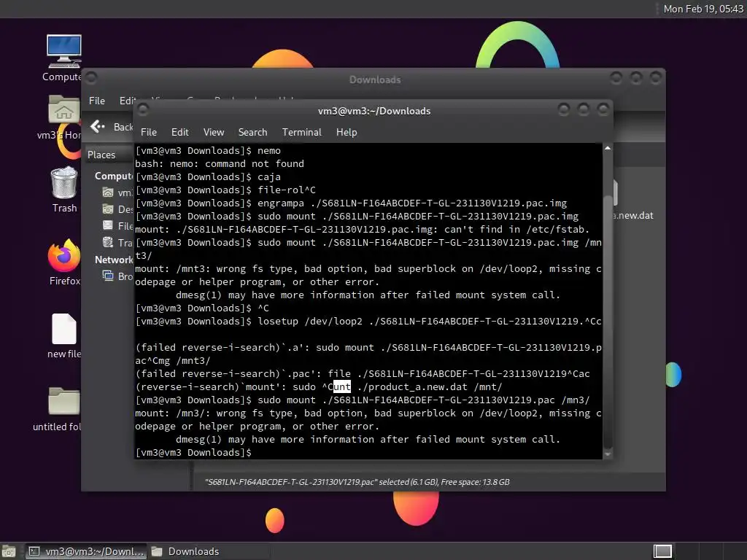Open the terminal File menu
This screenshot has height=560, width=747.
pos(149,132)
